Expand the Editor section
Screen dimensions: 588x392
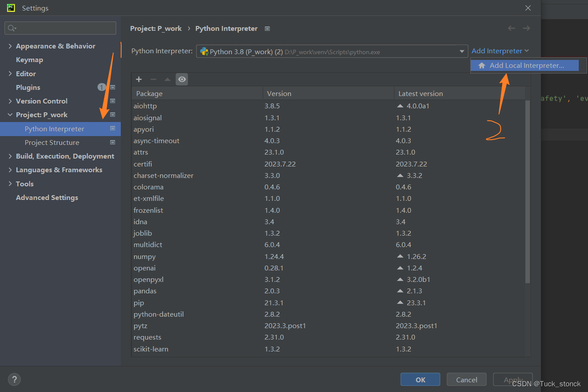pos(10,74)
